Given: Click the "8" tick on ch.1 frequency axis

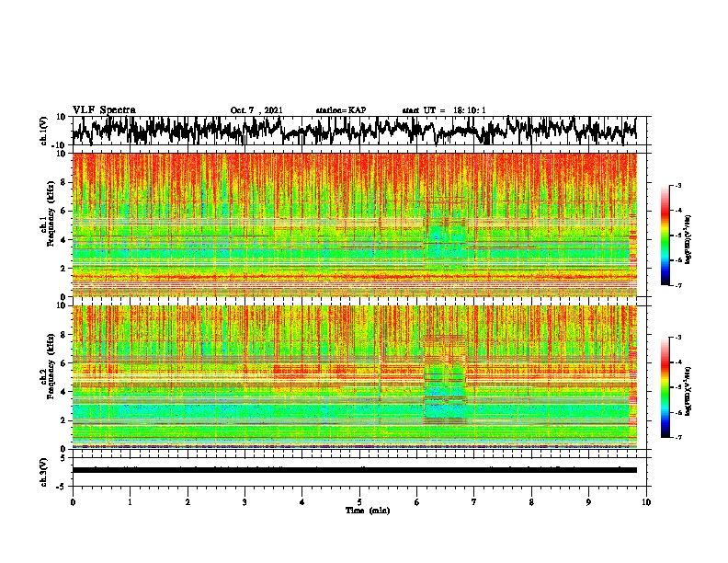Looking at the screenshot, I should (63, 182).
